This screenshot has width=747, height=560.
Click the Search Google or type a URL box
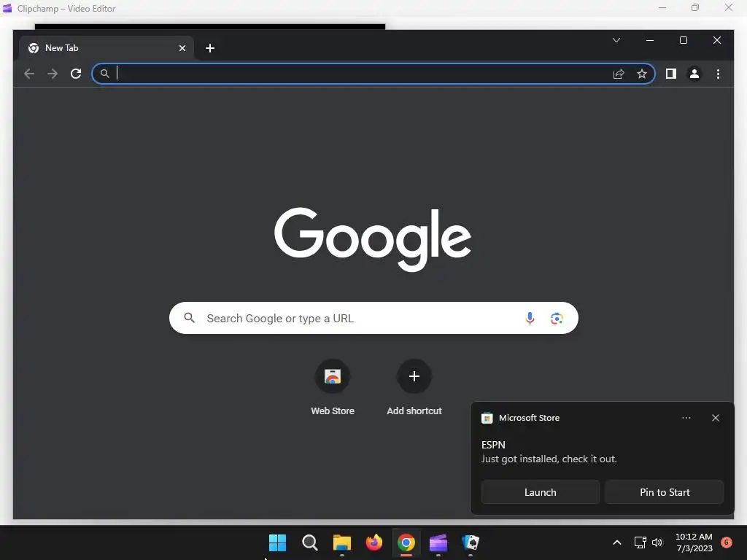click(x=373, y=318)
